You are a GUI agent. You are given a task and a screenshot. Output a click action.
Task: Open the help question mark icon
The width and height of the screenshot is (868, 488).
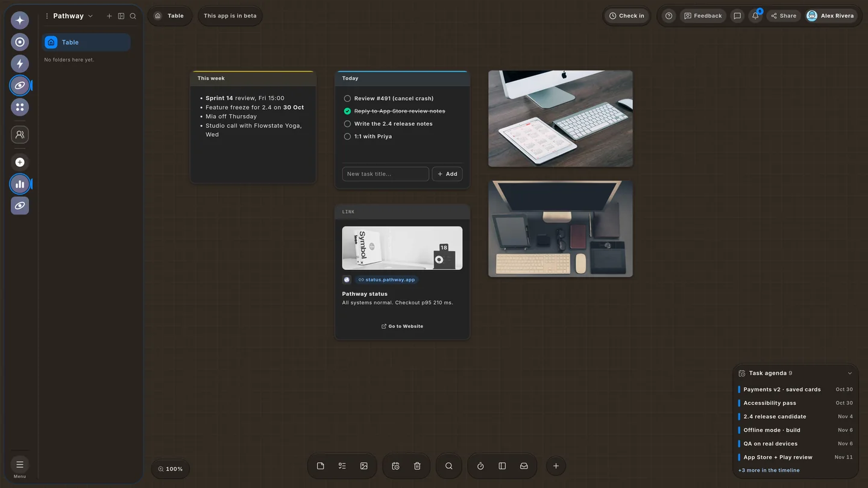[668, 16]
